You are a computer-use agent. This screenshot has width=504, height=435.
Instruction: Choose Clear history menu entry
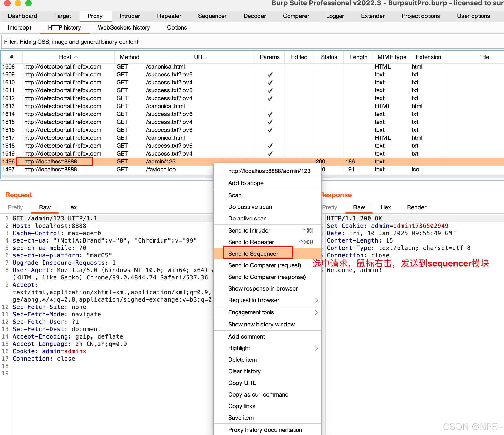click(x=267, y=371)
